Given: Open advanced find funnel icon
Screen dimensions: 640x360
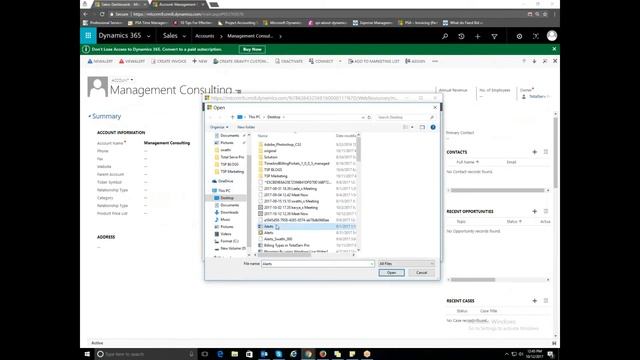Looking at the screenshot, I should [494, 36].
